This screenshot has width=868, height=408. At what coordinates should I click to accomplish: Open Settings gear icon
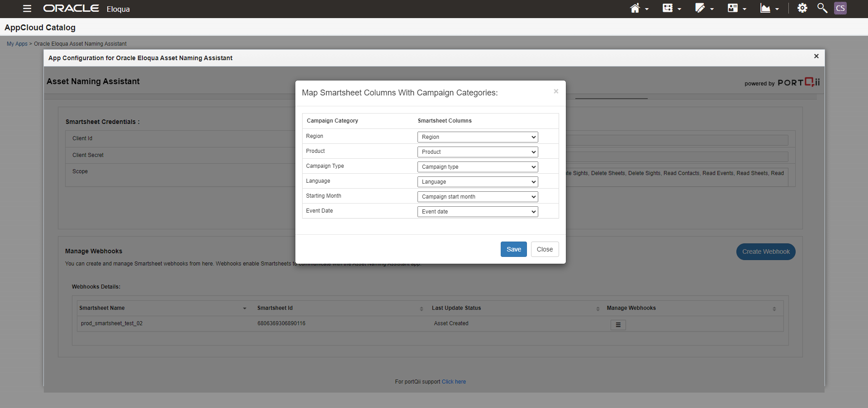coord(802,9)
